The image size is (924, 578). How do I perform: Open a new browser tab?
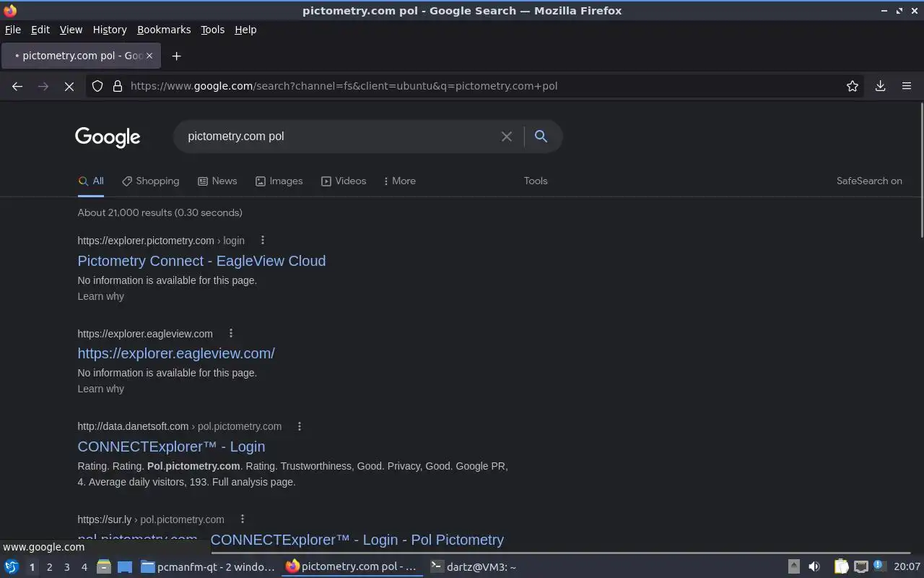pos(176,56)
